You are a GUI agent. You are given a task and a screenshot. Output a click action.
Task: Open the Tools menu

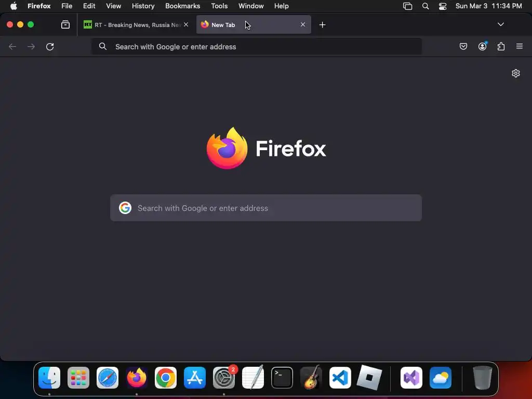pyautogui.click(x=219, y=6)
